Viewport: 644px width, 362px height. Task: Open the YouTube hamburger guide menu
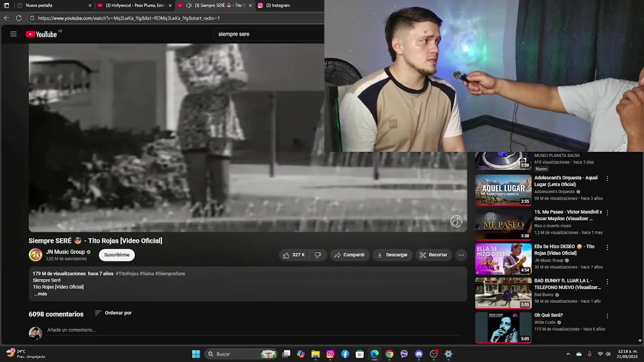[x=14, y=34]
